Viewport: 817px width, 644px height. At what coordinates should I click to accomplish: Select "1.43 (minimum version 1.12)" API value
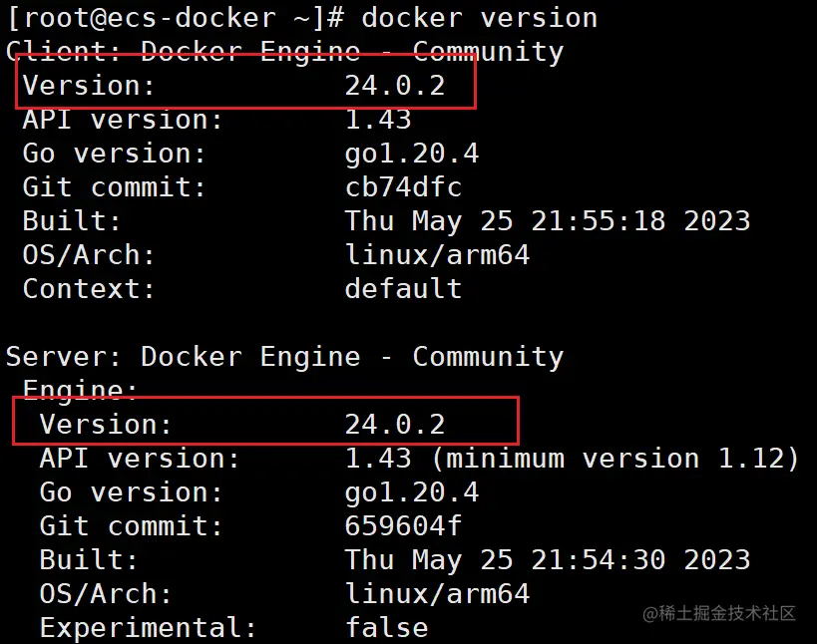(573, 459)
